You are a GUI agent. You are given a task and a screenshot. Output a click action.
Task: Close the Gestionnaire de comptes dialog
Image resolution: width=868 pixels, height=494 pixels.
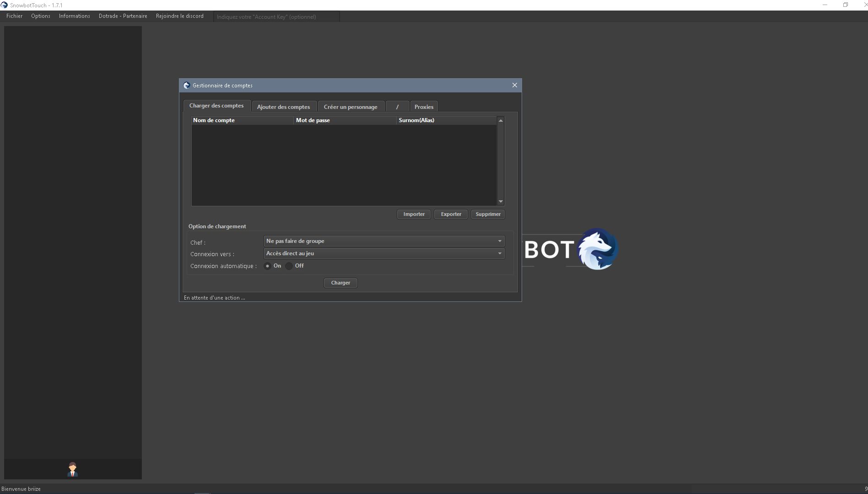point(514,85)
